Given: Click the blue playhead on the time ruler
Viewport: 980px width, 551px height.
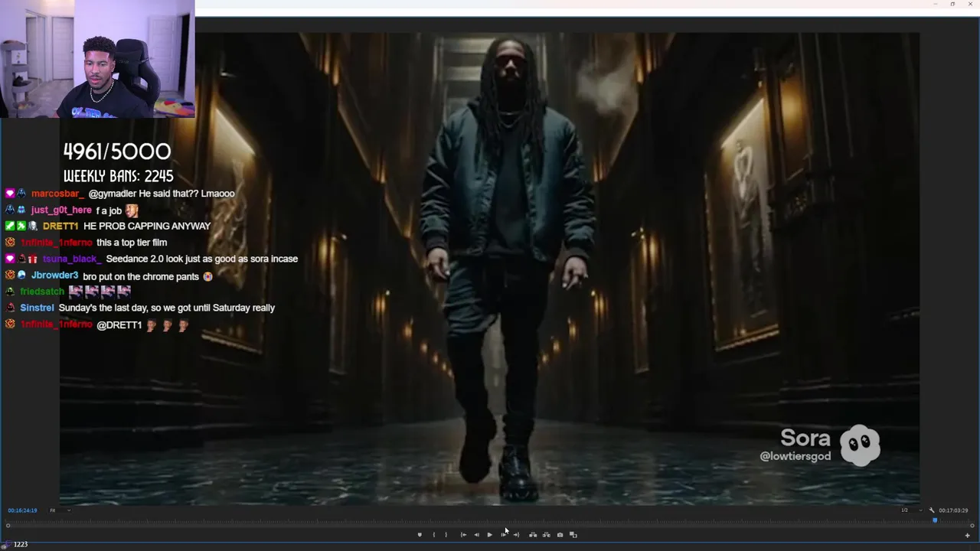Looking at the screenshot, I should [934, 520].
